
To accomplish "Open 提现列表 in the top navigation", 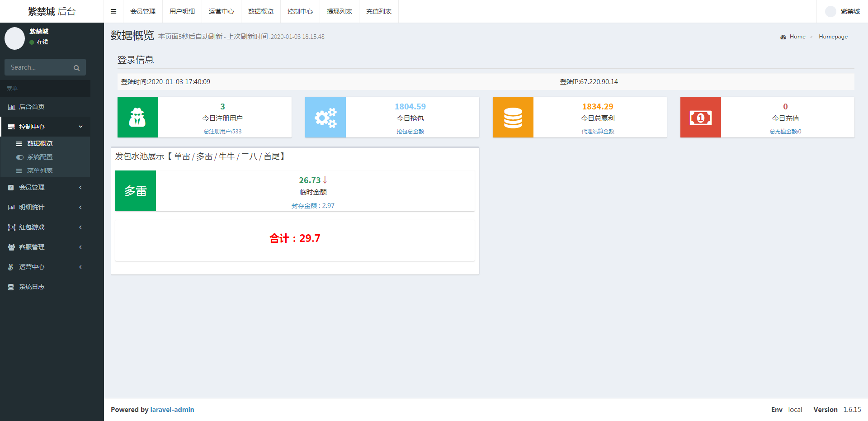I will click(339, 11).
